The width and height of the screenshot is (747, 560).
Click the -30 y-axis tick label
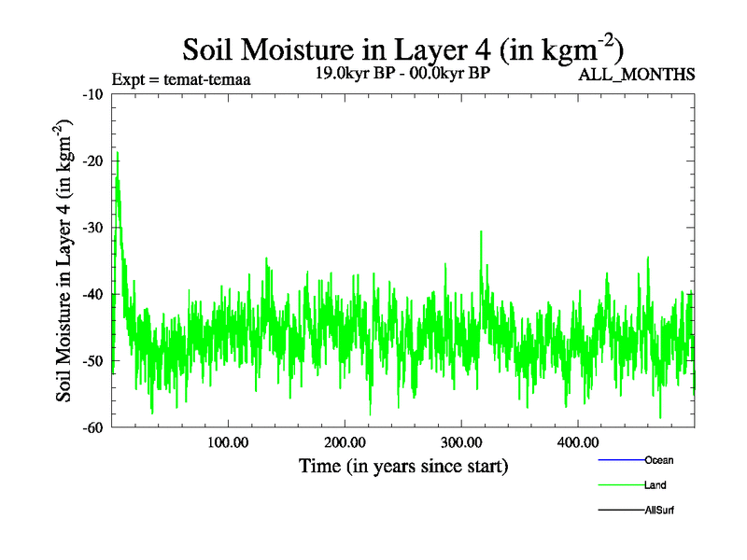pos(92,228)
